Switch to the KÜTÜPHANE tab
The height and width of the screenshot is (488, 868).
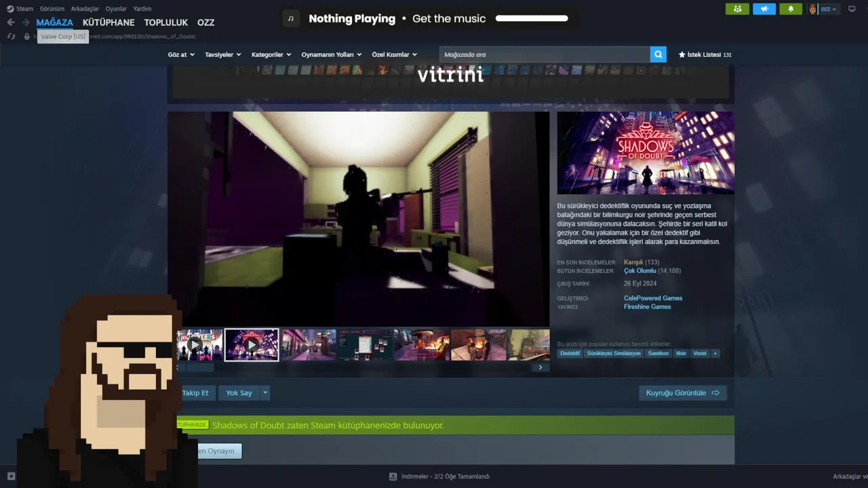click(108, 22)
